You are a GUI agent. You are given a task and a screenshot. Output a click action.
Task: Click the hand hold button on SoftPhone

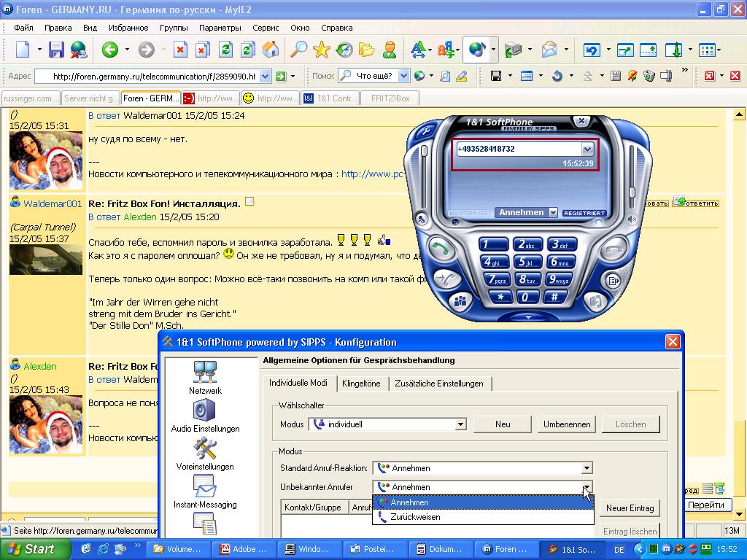pyautogui.click(x=594, y=302)
